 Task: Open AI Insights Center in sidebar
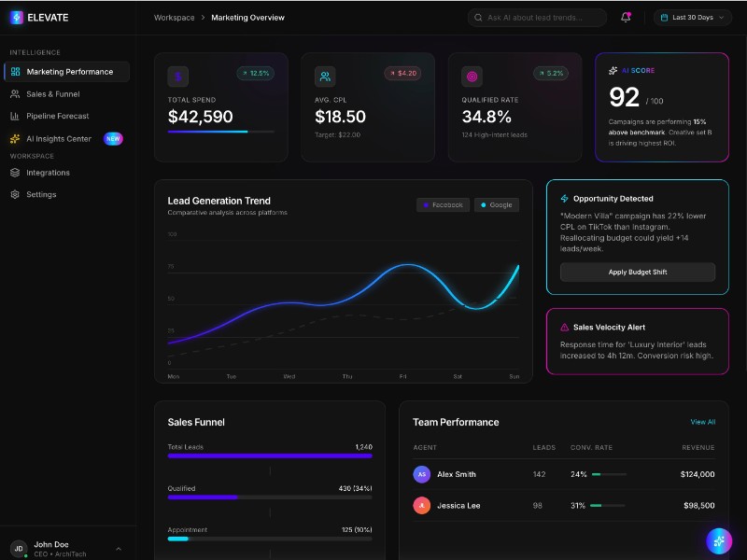[58, 139]
